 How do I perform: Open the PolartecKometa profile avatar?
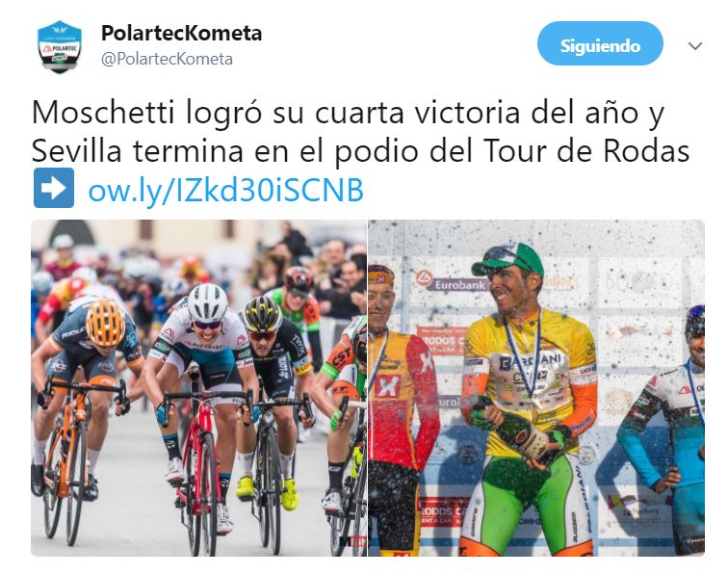click(60, 47)
